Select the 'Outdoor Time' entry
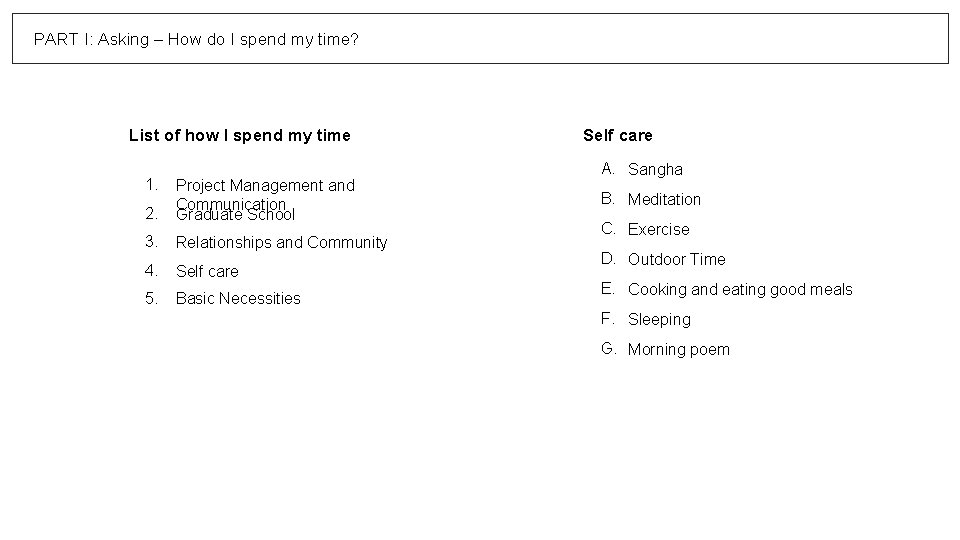Image resolution: width=960 pixels, height=540 pixels. coord(677,259)
